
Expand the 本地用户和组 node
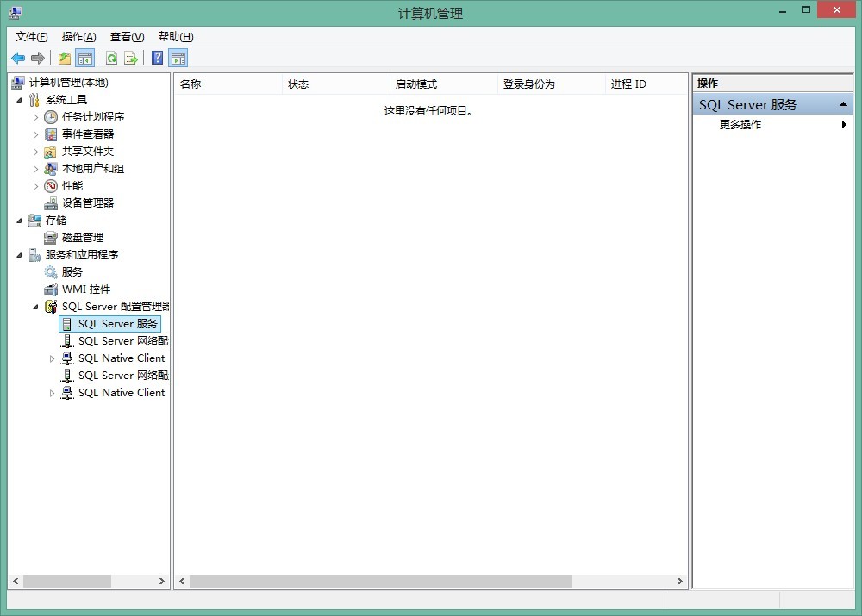click(x=35, y=169)
